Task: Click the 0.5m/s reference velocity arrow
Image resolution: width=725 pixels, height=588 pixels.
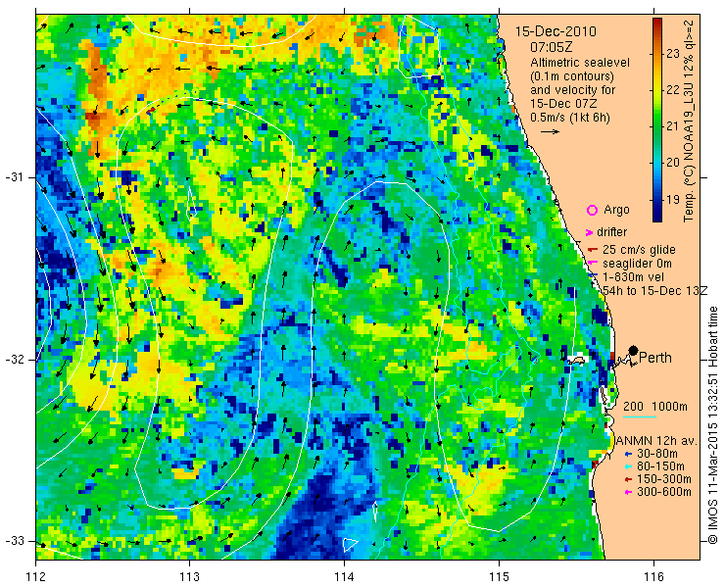Action: click(551, 132)
